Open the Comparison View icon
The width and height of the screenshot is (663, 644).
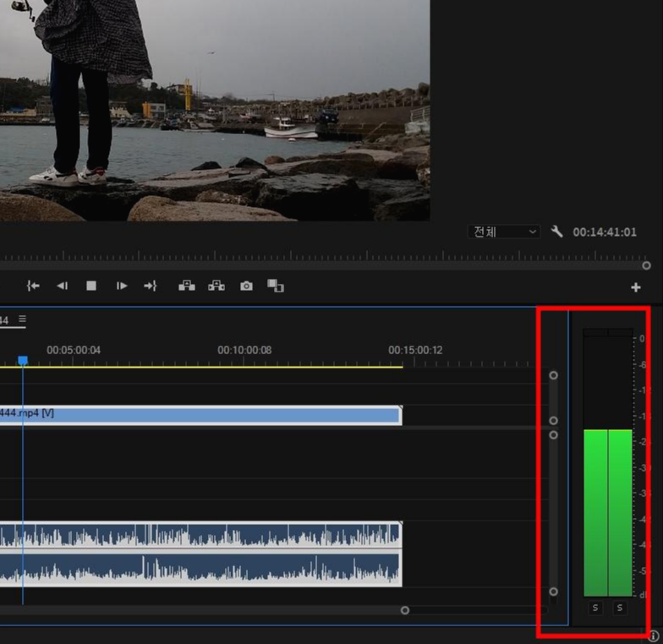pyautogui.click(x=276, y=286)
